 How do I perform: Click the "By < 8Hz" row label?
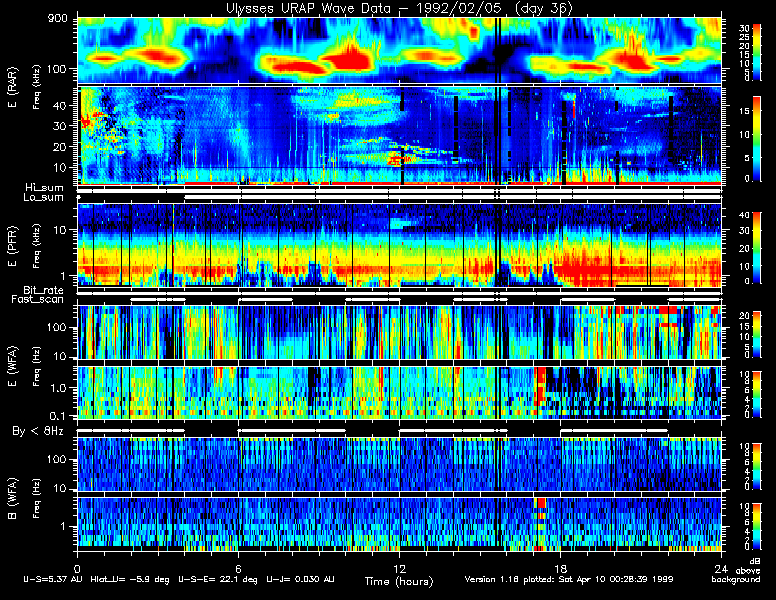(38, 431)
